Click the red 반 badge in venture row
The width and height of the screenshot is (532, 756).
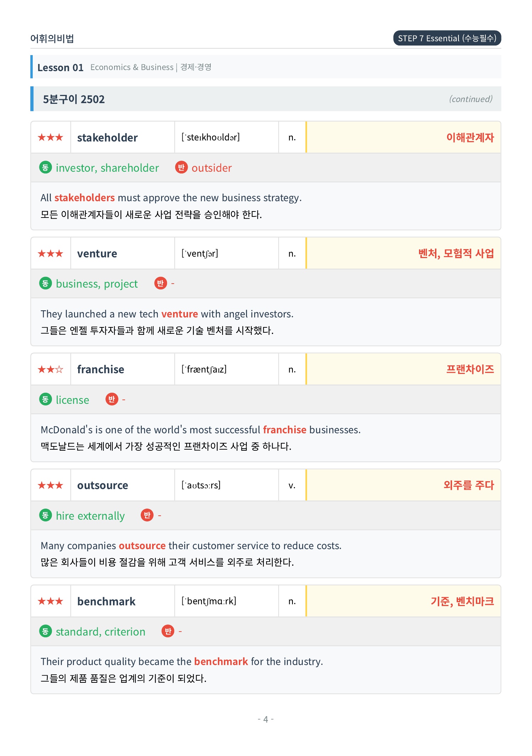pos(161,283)
